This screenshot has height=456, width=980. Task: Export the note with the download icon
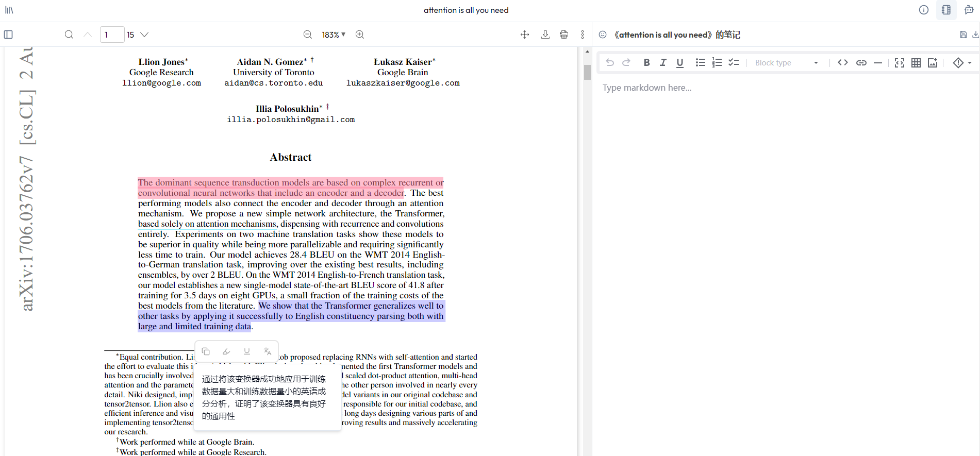tap(975, 35)
